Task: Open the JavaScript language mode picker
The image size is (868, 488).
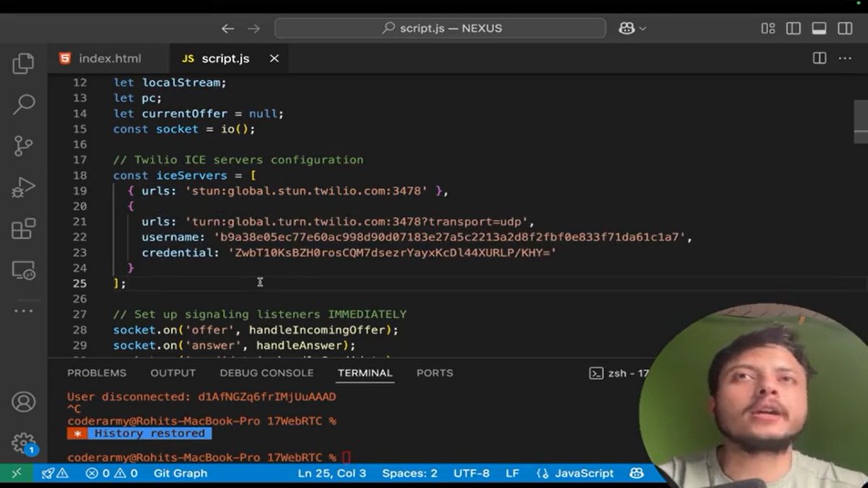Action: [x=583, y=473]
